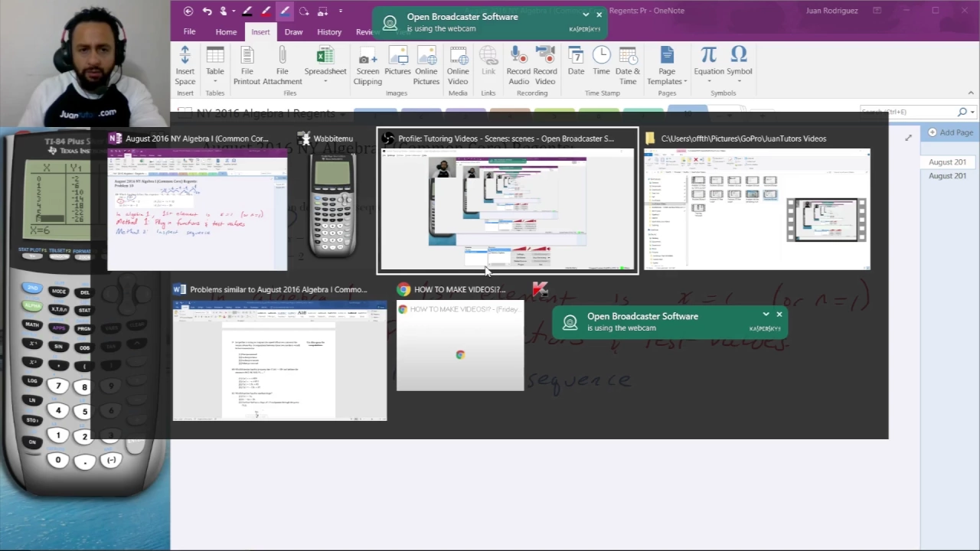This screenshot has height=551, width=980.
Task: Activate the Lasso Select tool
Action: (x=304, y=11)
